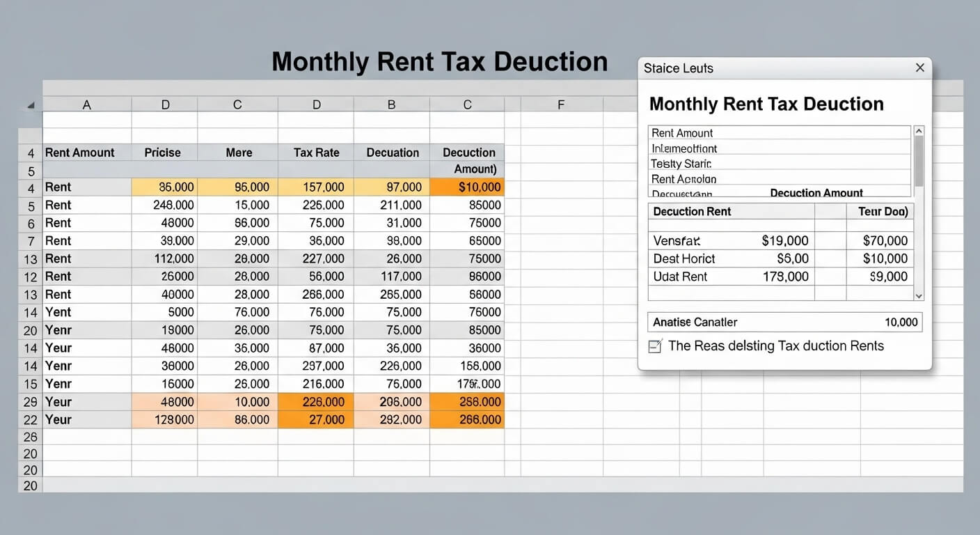Click cell '206.000'
The image size is (980, 535).
pyautogui.click(x=391, y=402)
